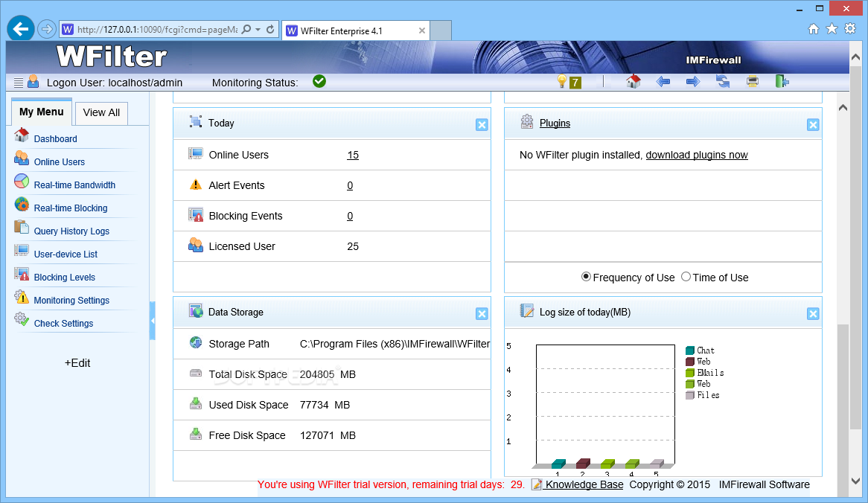This screenshot has width=868, height=503.
Task: Click the User-device List monitor icon
Action: (22, 250)
